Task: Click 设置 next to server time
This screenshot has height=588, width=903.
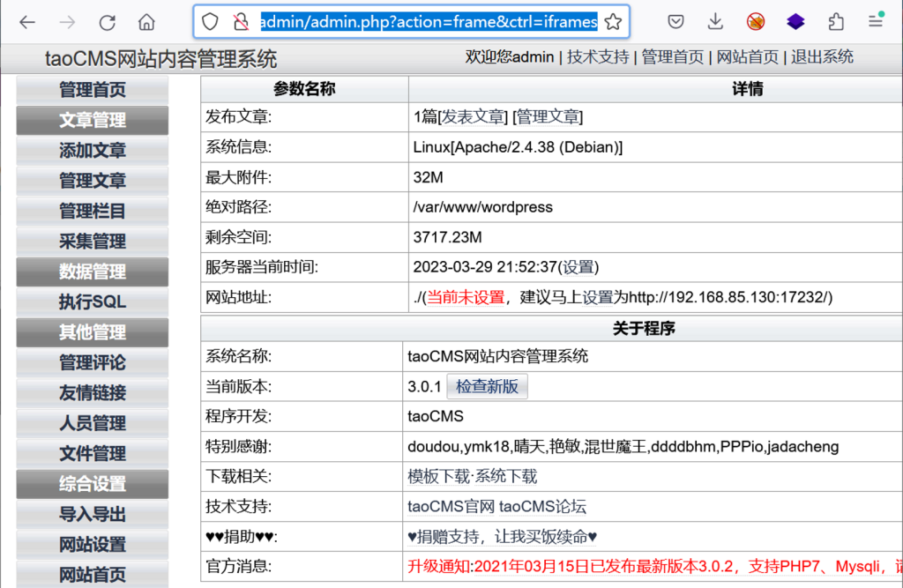Action: coord(578,267)
